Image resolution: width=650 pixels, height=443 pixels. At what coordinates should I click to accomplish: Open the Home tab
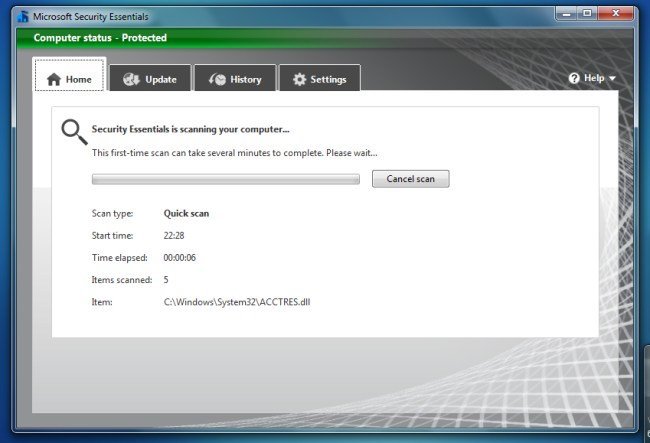(69, 75)
